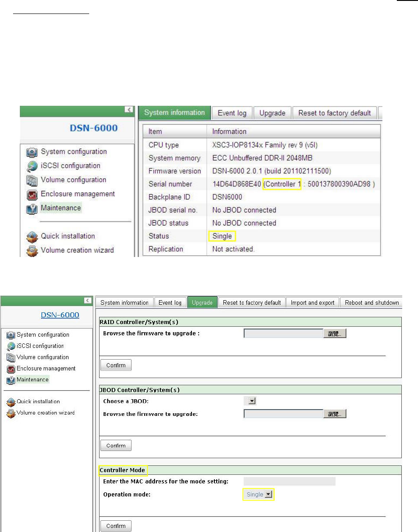Open the Operation mode Single dropdown

268,494
